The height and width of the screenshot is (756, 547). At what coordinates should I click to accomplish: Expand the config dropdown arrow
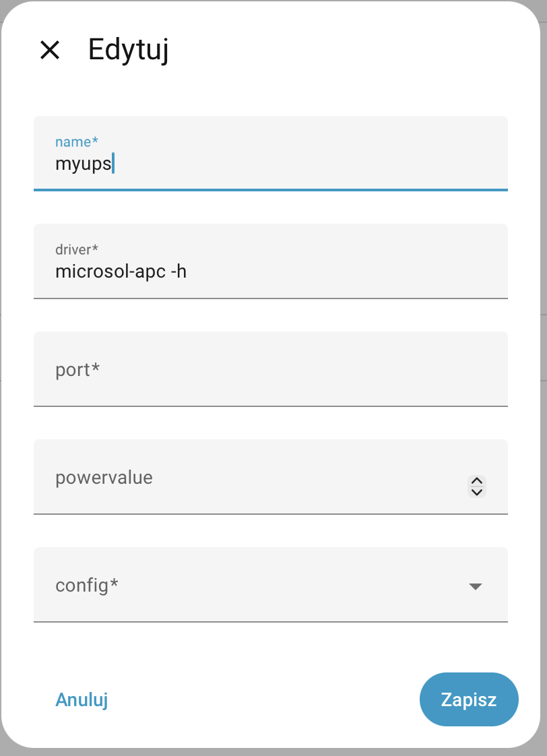[476, 586]
